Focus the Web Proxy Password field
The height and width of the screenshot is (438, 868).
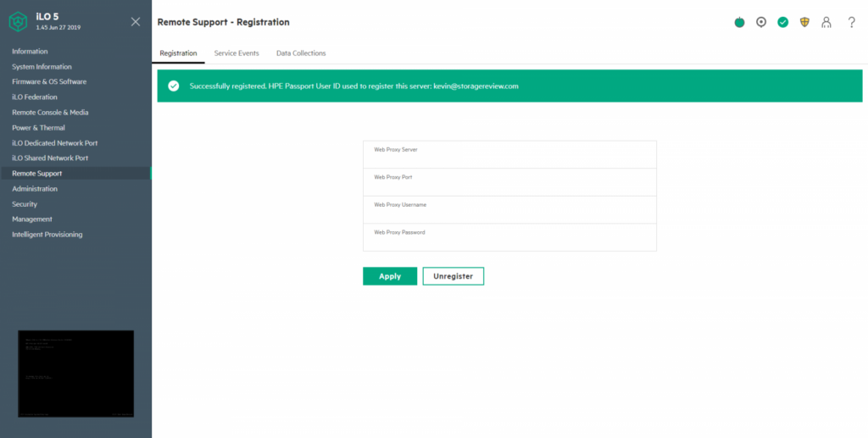(x=509, y=237)
